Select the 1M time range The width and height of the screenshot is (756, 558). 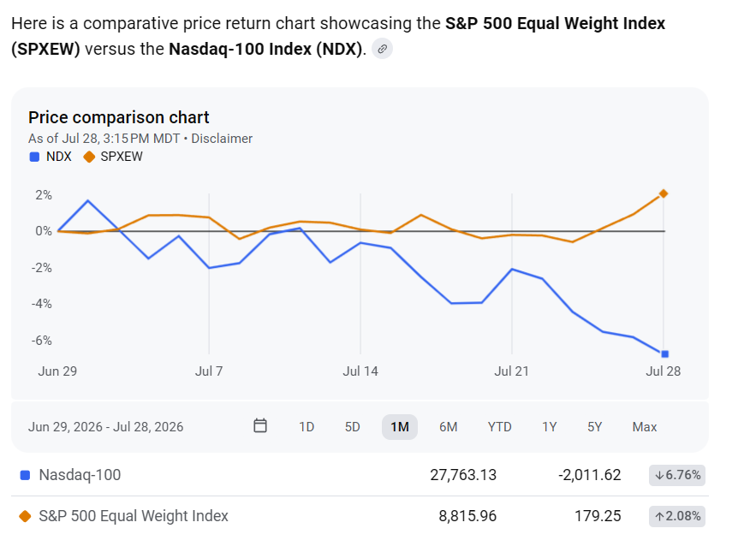point(400,427)
